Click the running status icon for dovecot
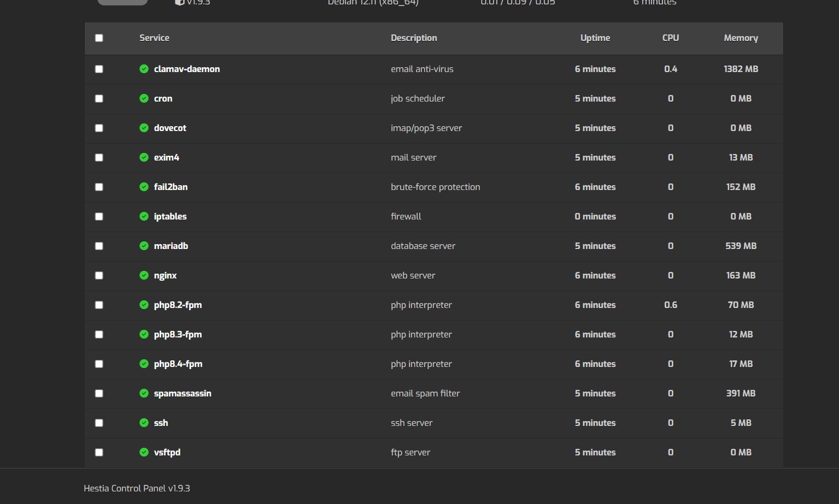Screen dimensions: 839x504 click(x=144, y=128)
